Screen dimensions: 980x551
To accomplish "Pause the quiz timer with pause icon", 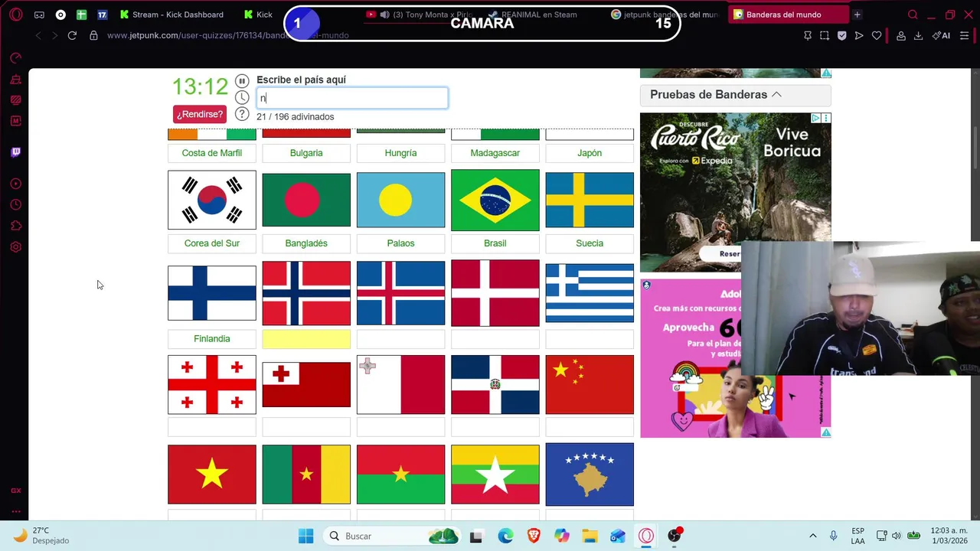I will 242,81.
